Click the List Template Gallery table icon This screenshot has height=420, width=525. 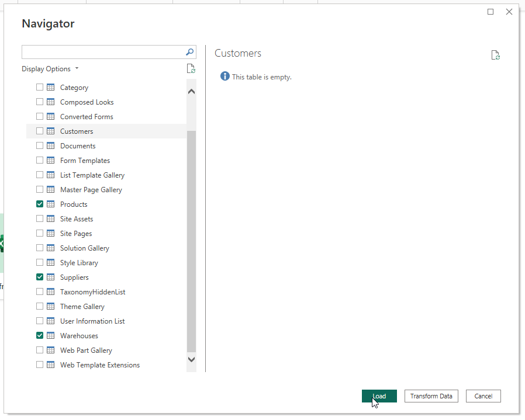click(50, 175)
